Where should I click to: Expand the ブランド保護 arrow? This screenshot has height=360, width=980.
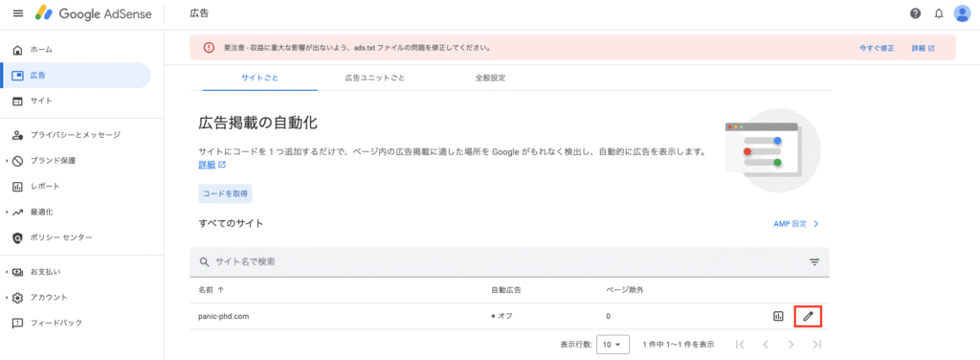coord(7,161)
